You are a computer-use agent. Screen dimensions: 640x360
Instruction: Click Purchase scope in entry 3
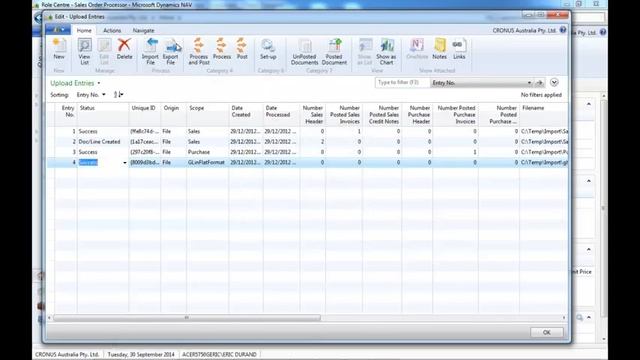pyautogui.click(x=199, y=152)
